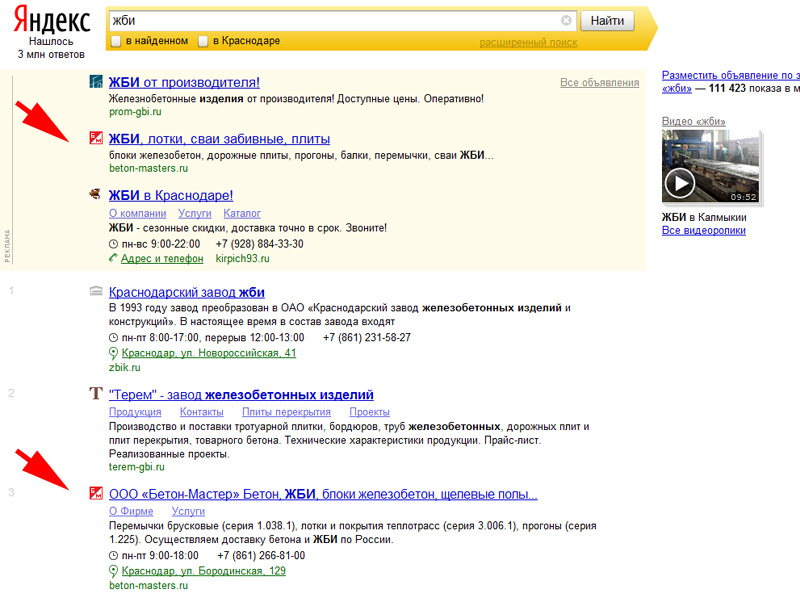Open Разместить объявление по запросу link
The width and height of the screenshot is (800, 600).
click(x=731, y=76)
